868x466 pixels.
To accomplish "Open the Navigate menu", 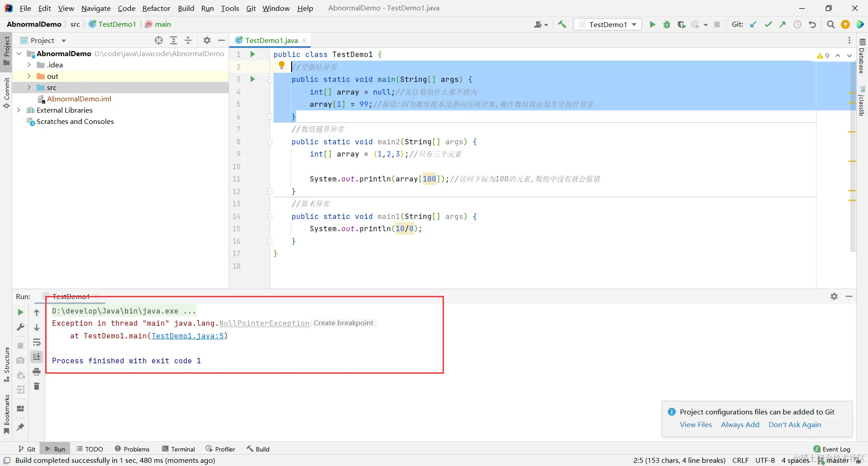I will pyautogui.click(x=96, y=8).
